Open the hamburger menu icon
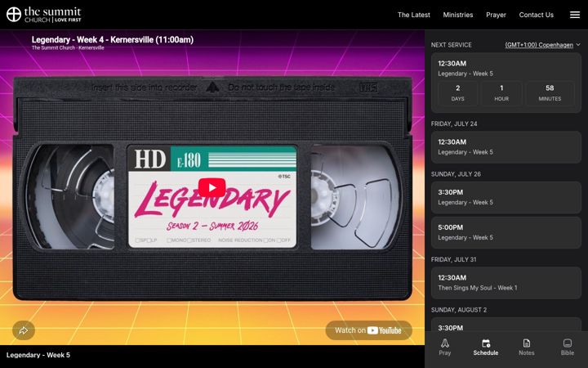588x368 pixels. coord(574,15)
